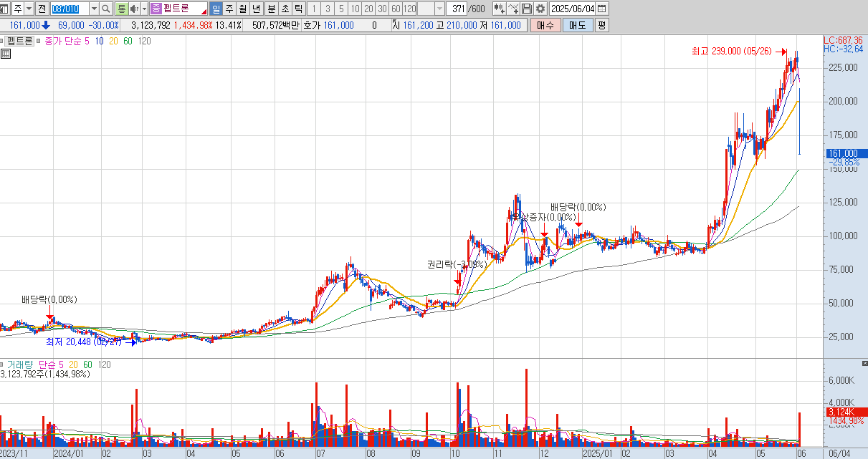
Task: Choose interval 10 preset
Action: click(x=355, y=9)
